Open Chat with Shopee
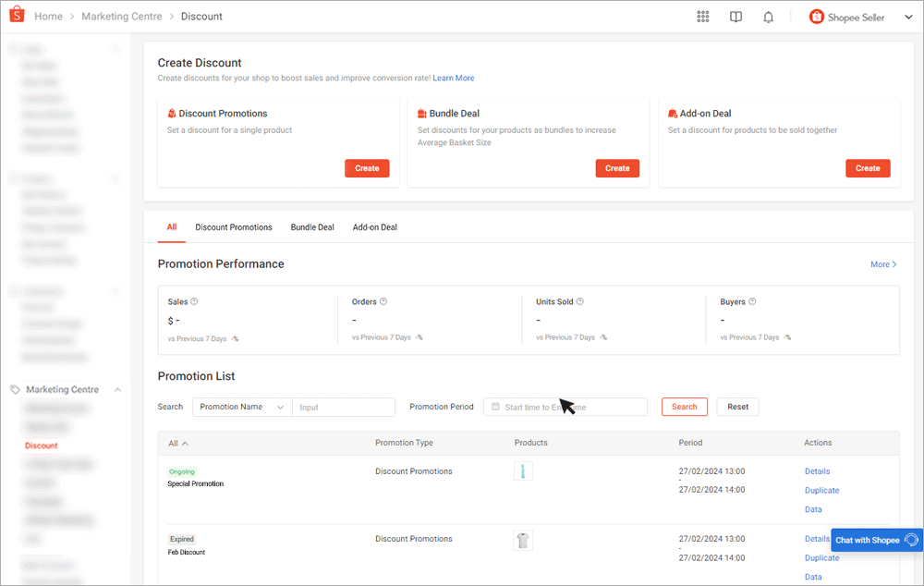The height and width of the screenshot is (586, 924). 876,540
